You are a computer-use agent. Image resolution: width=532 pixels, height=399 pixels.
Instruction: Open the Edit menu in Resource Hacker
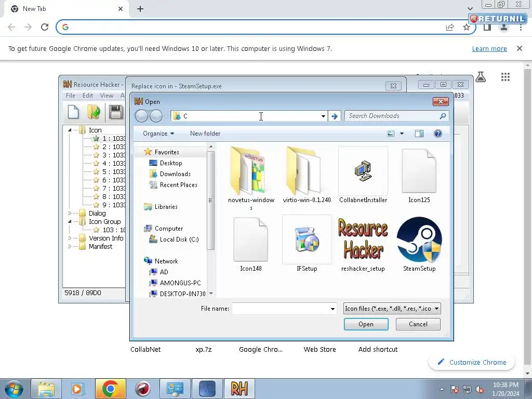pos(88,96)
